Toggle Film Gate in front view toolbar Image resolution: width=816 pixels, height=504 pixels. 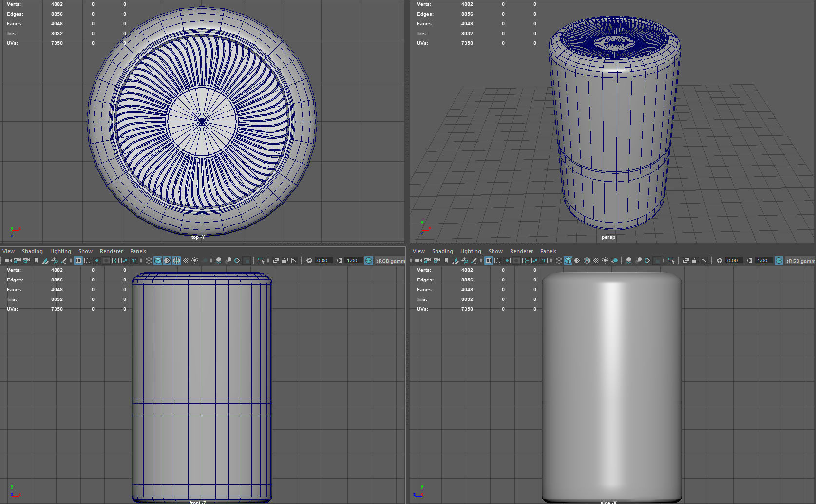[88, 261]
